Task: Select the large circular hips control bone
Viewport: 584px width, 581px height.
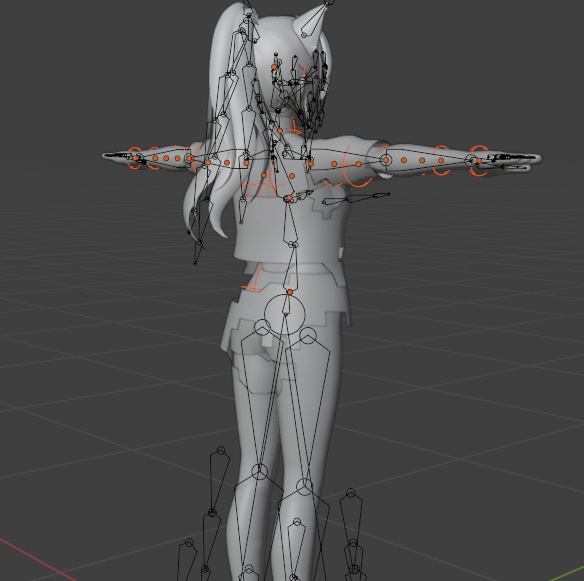Action: (x=285, y=314)
